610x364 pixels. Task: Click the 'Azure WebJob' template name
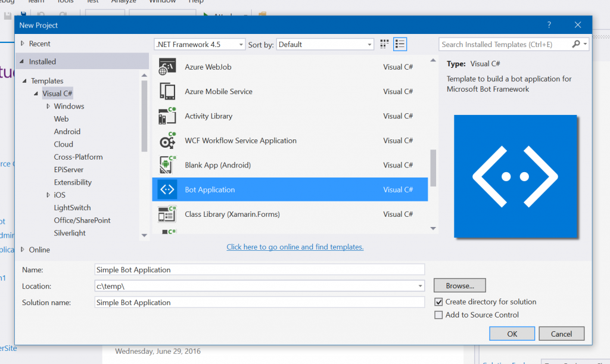[208, 67]
